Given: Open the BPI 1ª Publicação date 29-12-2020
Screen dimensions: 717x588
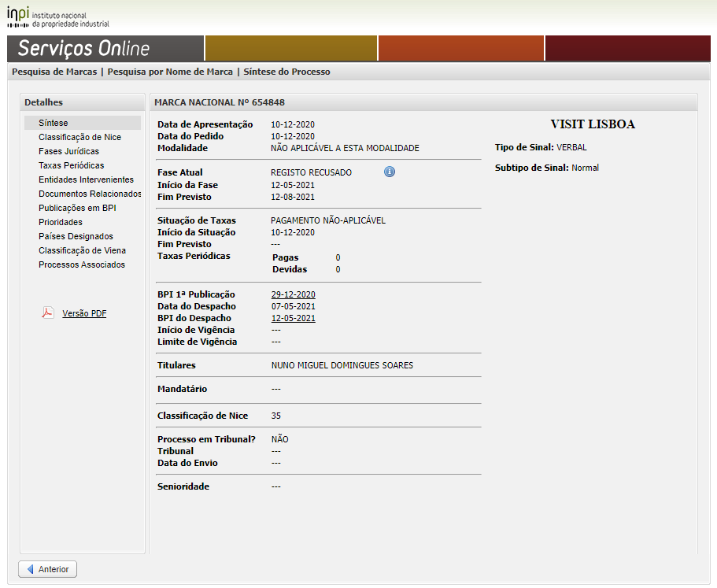Looking at the screenshot, I should tap(293, 294).
